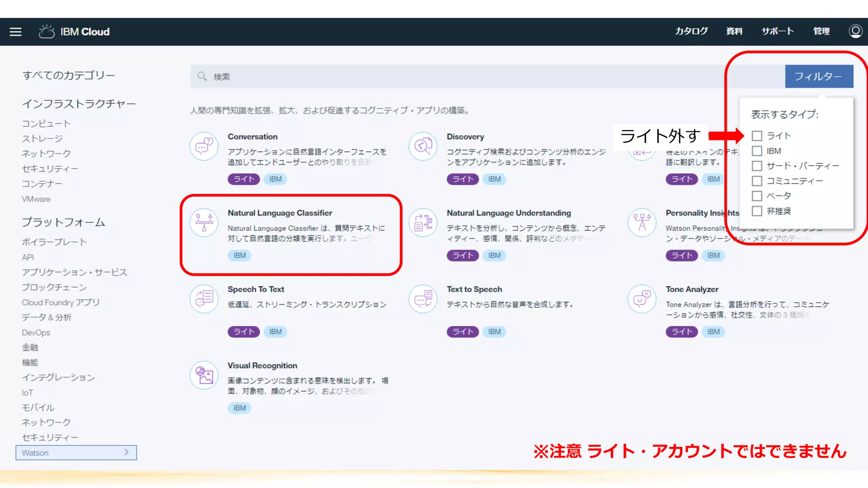The image size is (868, 488).
Task: Open Natural Language Classifier title
Action: click(x=280, y=213)
